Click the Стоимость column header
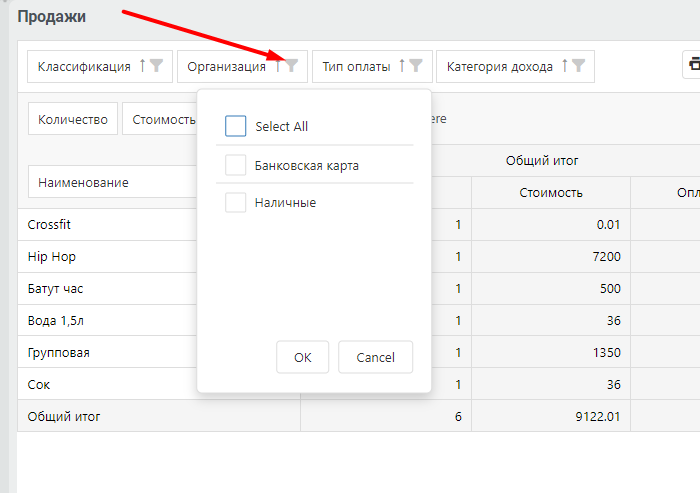The width and height of the screenshot is (700, 493). coord(550,192)
